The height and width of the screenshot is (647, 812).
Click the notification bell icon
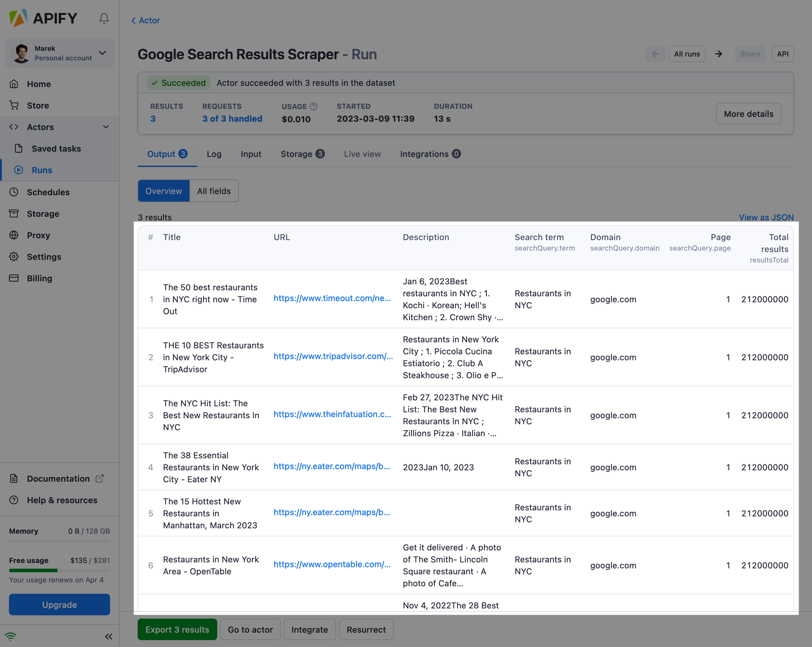tap(104, 18)
